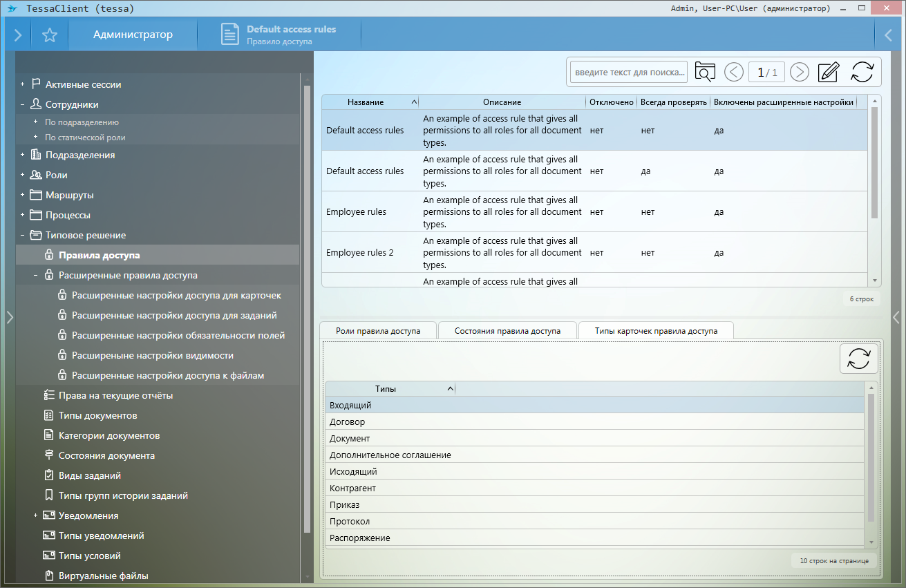Select the Employee rules row
This screenshot has height=588, width=906.
click(595, 212)
